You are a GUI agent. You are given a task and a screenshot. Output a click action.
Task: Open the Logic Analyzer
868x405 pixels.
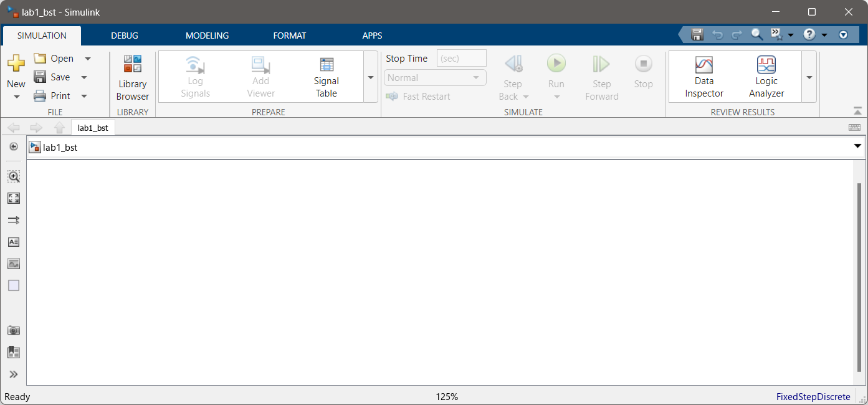tap(766, 77)
